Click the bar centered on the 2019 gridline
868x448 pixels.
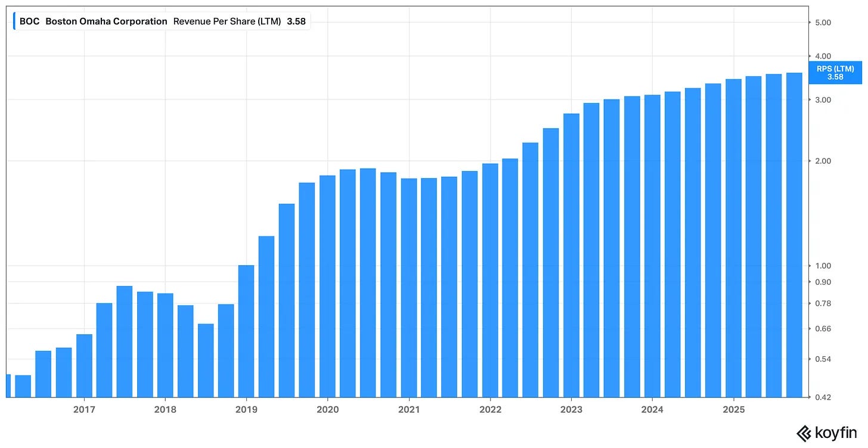coord(246,331)
